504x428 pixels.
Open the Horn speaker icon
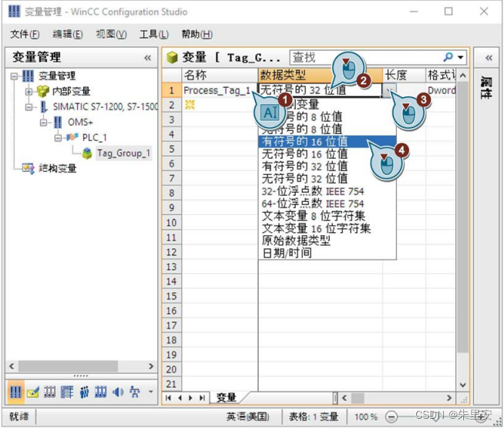(x=118, y=392)
